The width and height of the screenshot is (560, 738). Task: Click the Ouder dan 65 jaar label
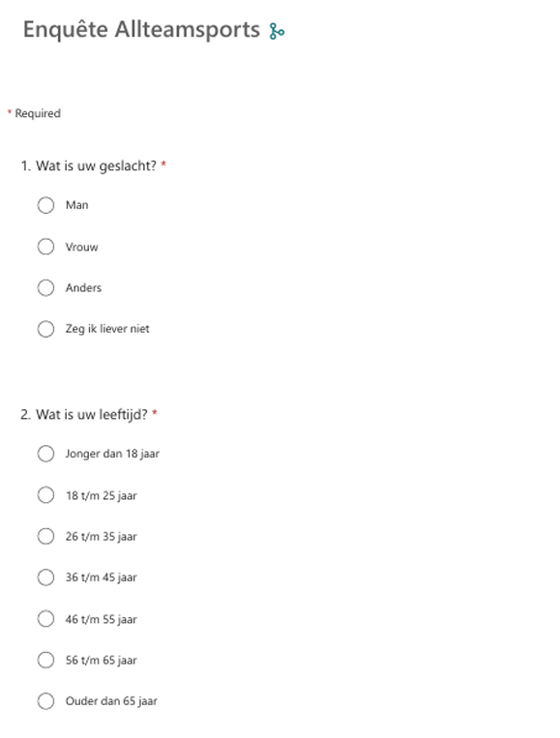pos(111,701)
